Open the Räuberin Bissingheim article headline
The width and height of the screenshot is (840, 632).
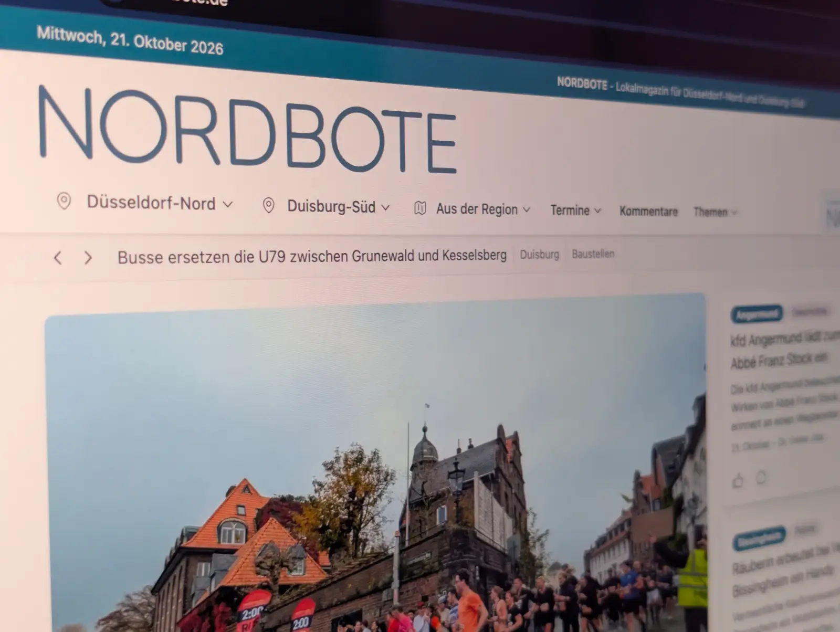[x=785, y=571]
